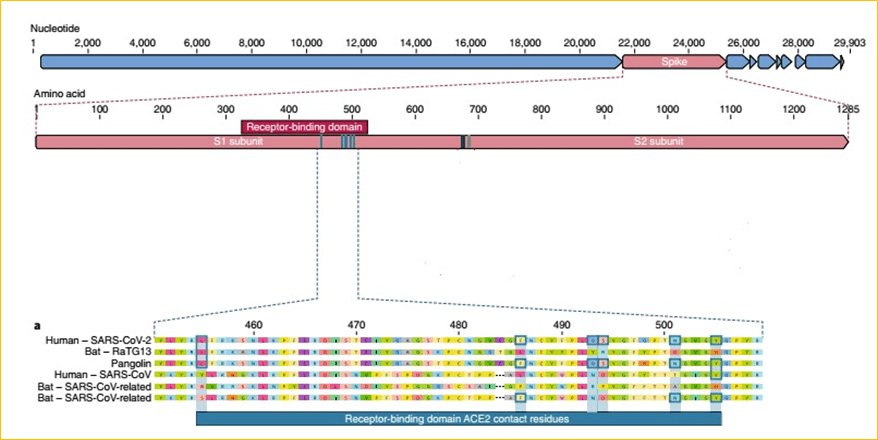Click the magenta Receptor-binding domain label
878x440 pixels.
click(305, 127)
